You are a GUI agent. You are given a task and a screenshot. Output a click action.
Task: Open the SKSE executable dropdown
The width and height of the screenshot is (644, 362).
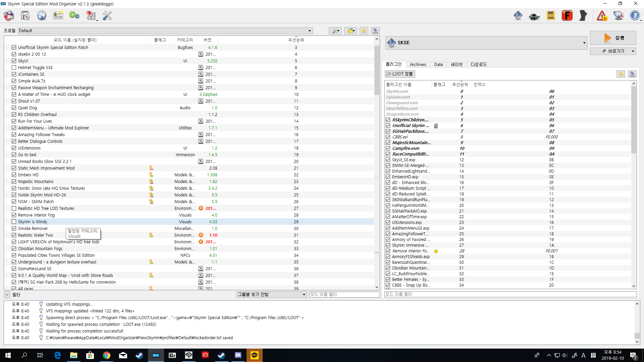tap(487, 43)
